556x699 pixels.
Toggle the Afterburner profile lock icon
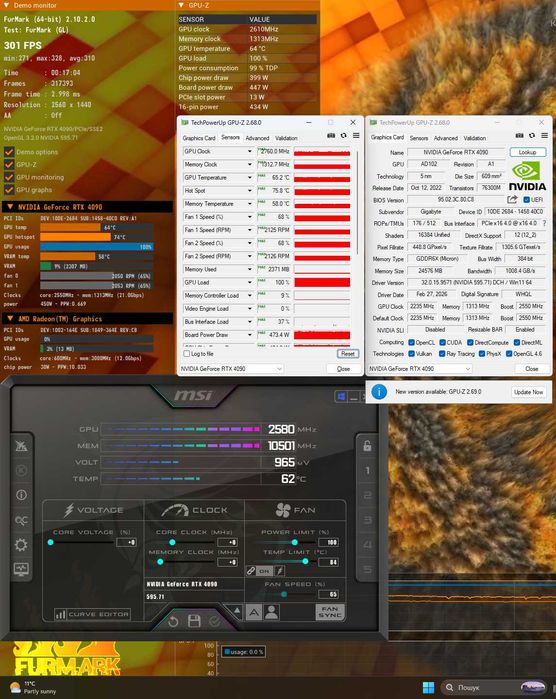[x=367, y=445]
